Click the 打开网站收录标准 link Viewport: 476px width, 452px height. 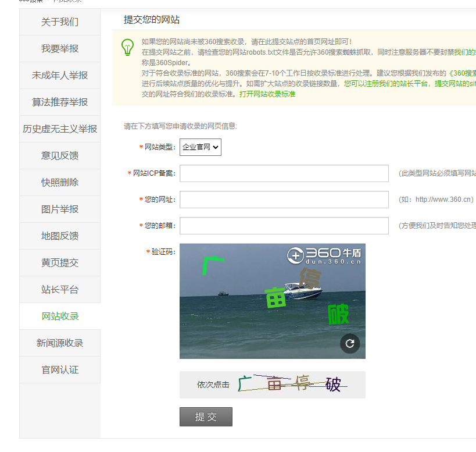pos(267,94)
